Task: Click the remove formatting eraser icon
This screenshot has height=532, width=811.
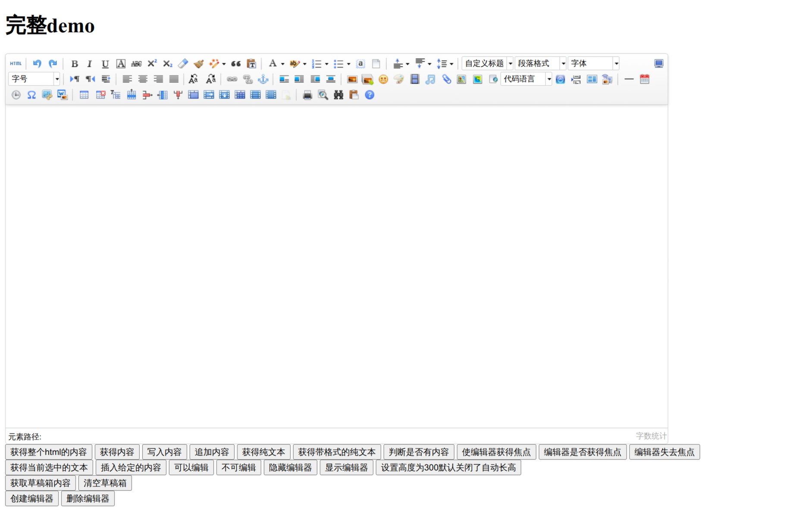Action: click(x=183, y=64)
